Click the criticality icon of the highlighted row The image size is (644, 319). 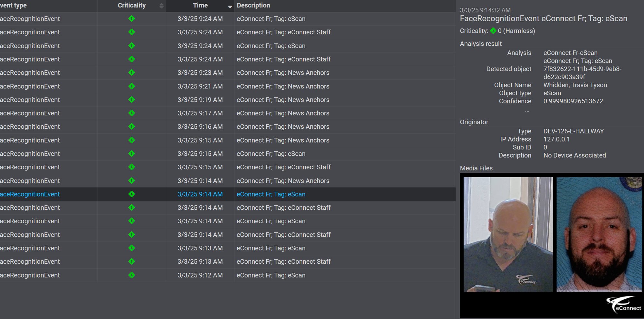[x=131, y=194]
